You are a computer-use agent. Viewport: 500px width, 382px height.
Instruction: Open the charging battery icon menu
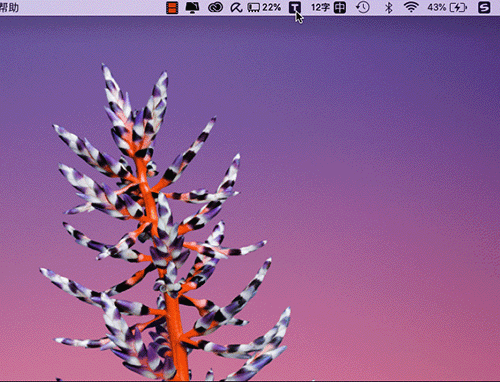click(458, 8)
